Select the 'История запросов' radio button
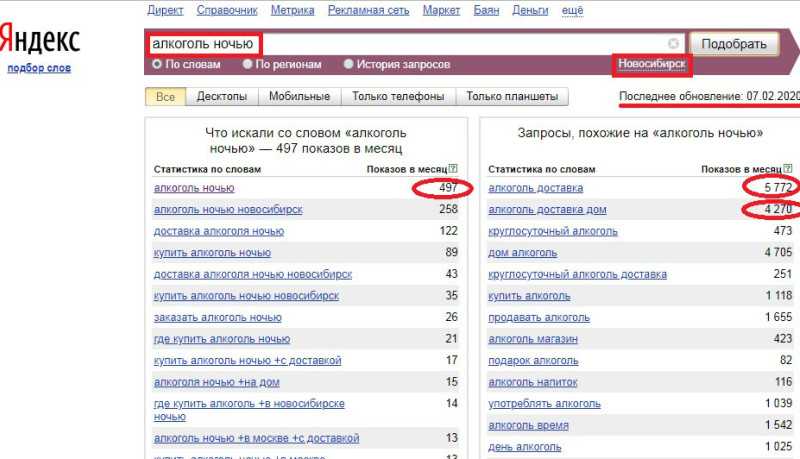 pos(348,64)
